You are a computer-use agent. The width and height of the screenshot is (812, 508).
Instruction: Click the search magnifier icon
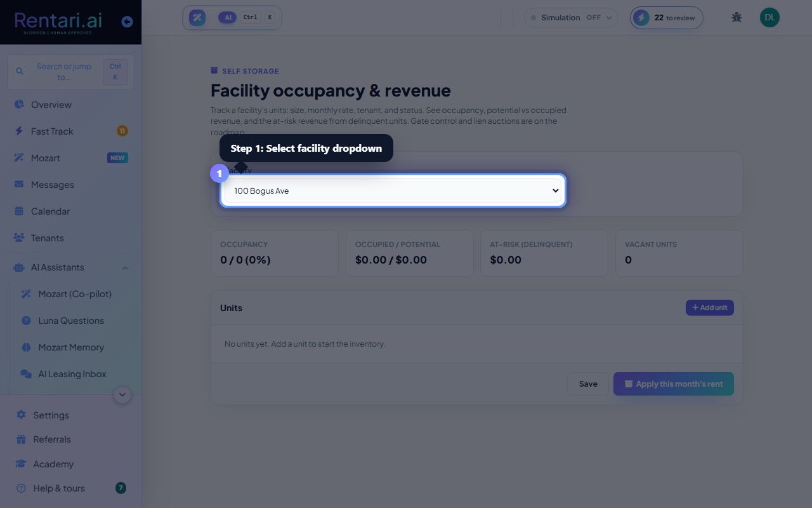coord(20,71)
